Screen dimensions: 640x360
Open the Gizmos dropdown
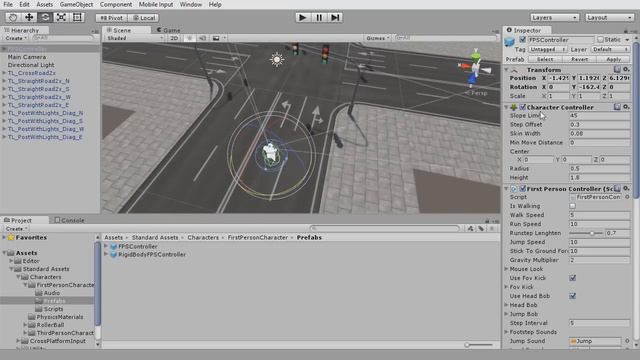tap(378, 38)
